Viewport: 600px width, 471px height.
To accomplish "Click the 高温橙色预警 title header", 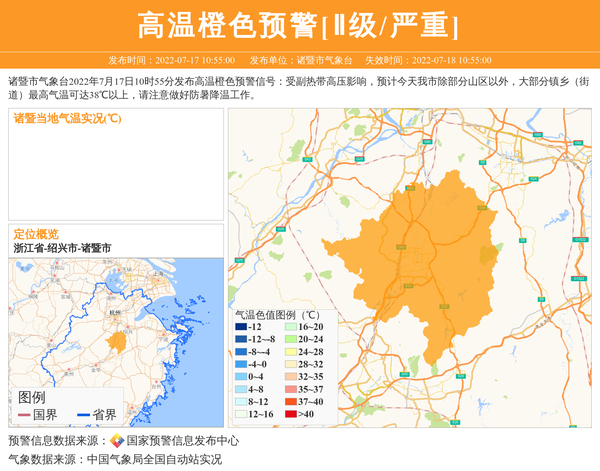I will [x=299, y=25].
